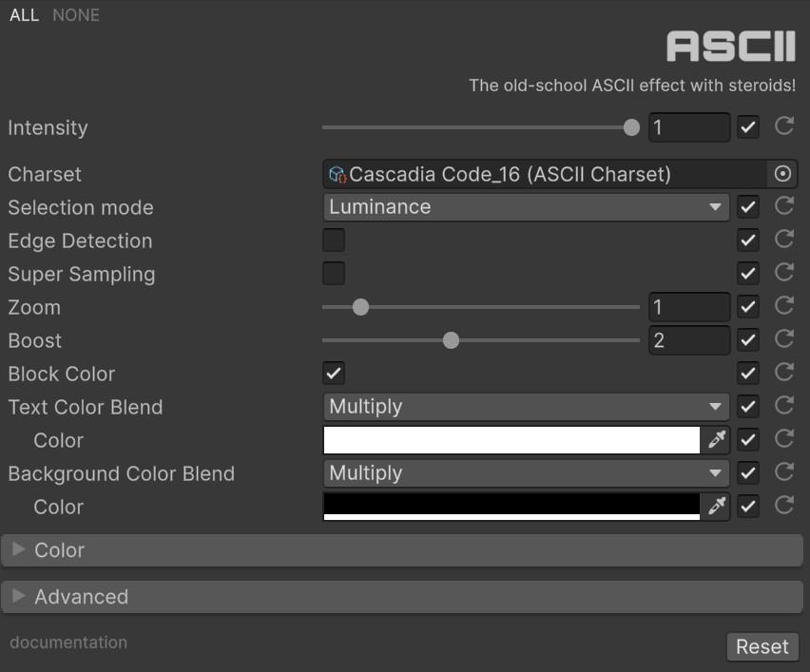
Task: Enable the Edge Detection checkbox
Action: pyautogui.click(x=334, y=240)
